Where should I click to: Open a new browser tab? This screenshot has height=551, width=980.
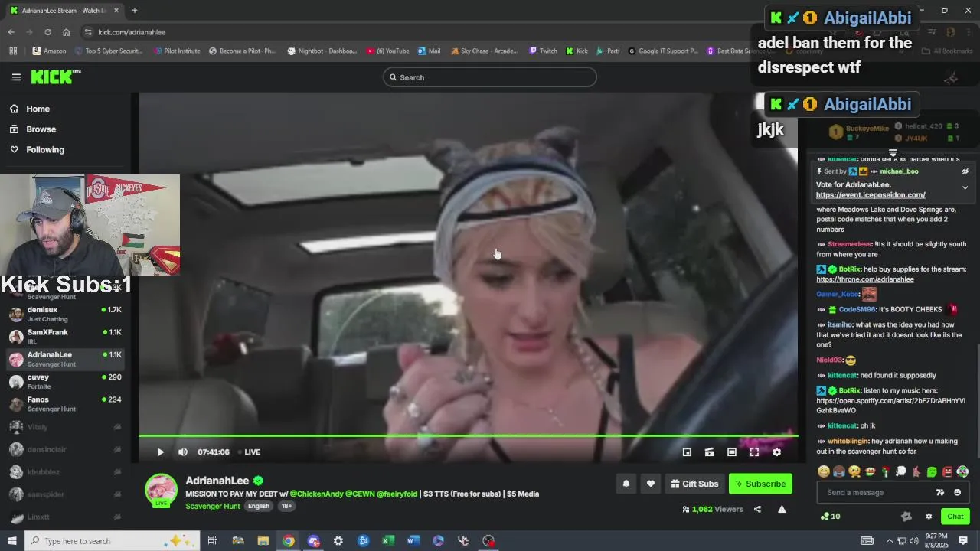[134, 11]
